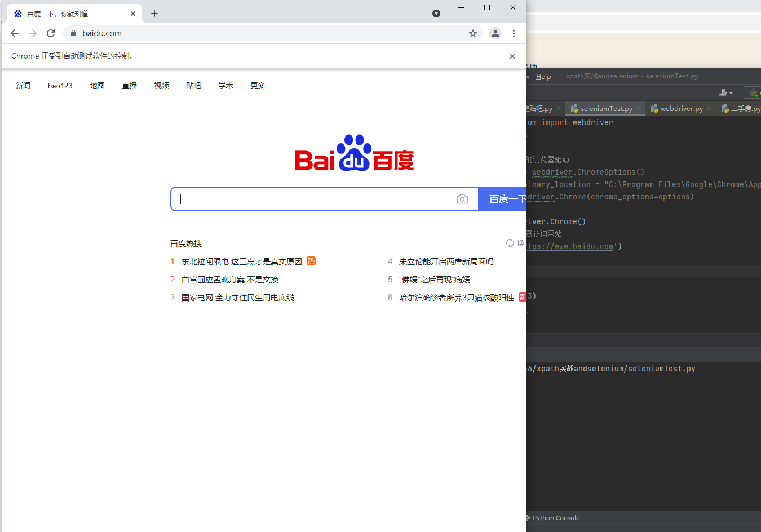
Task: Close the 贴吧.py tab in PyCharm
Action: [559, 108]
